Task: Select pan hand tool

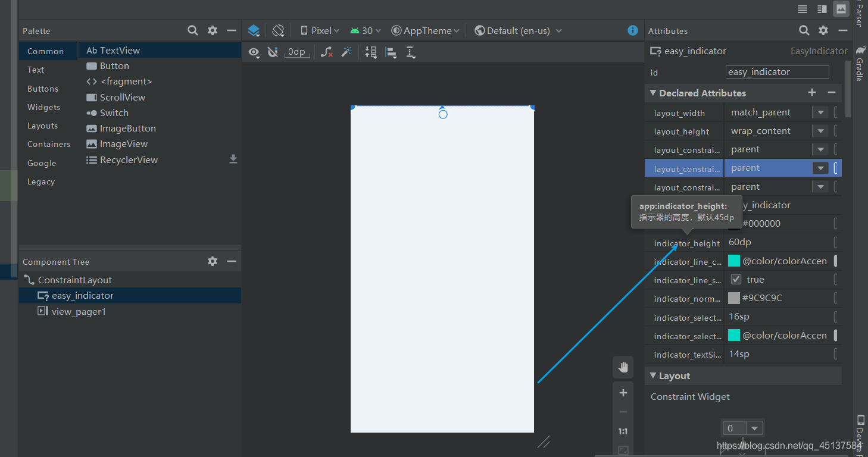Action: tap(623, 367)
